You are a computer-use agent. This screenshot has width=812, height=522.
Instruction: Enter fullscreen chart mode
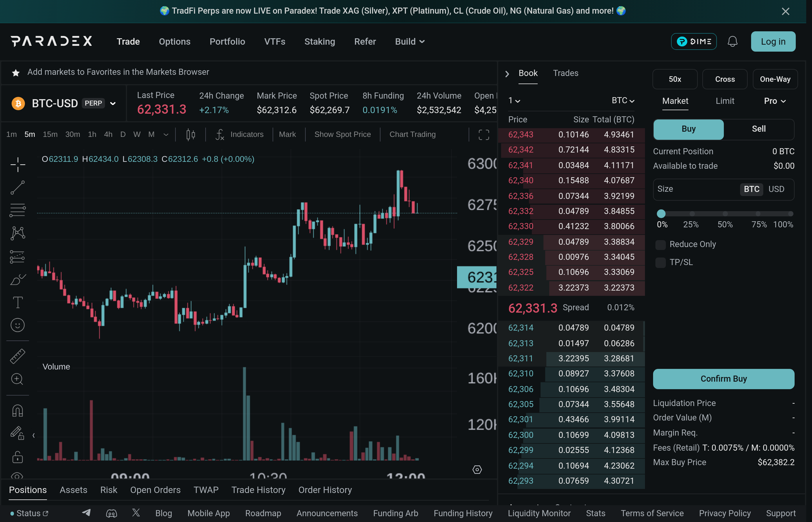click(x=484, y=135)
